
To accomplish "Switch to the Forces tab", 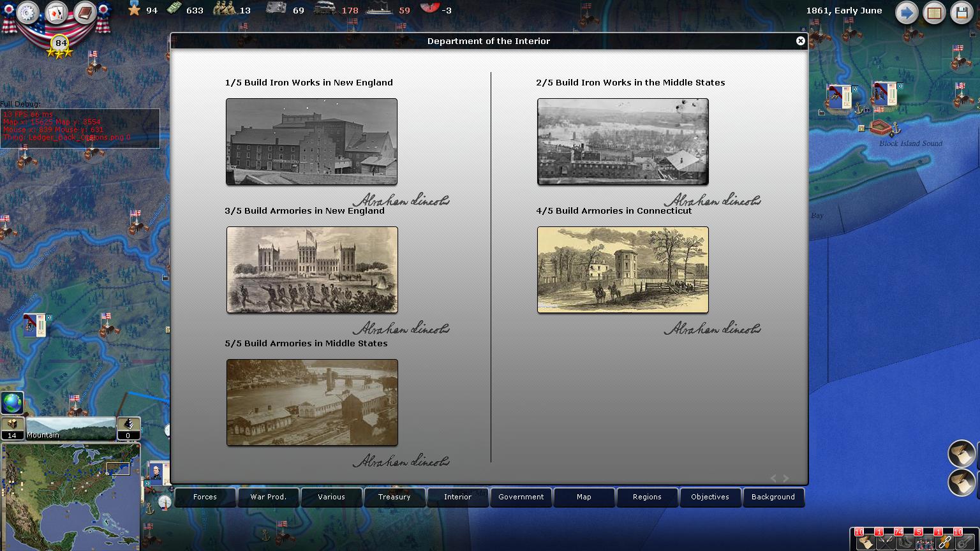I will [205, 497].
